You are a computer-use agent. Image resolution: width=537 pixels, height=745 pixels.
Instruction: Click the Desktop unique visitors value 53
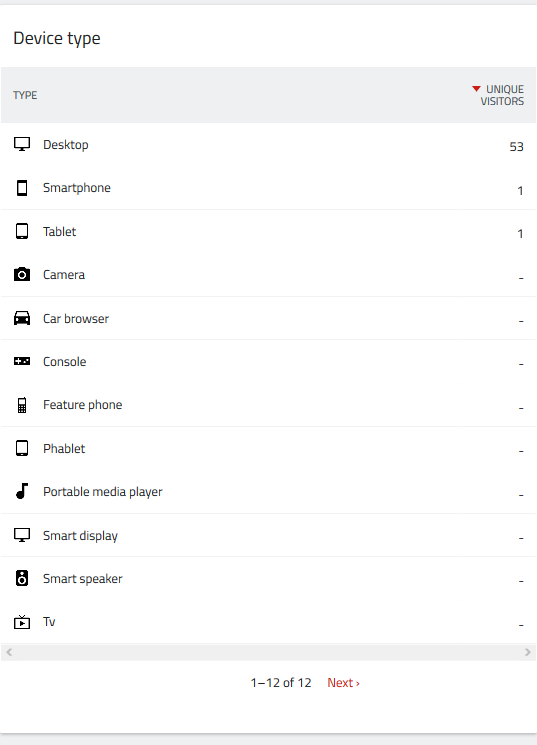click(x=517, y=147)
